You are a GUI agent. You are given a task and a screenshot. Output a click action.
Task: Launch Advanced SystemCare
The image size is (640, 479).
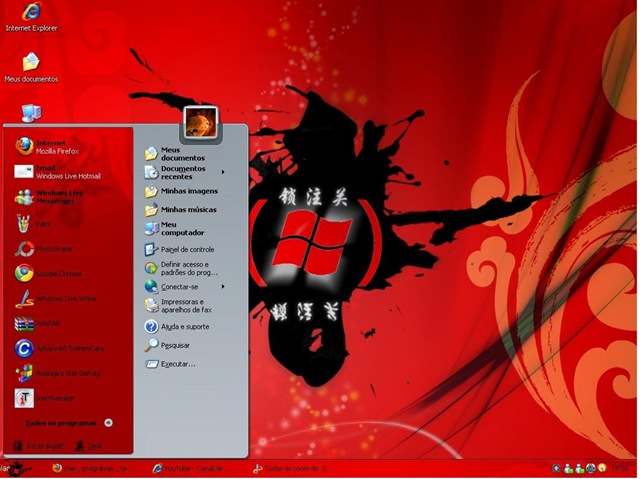(59, 348)
